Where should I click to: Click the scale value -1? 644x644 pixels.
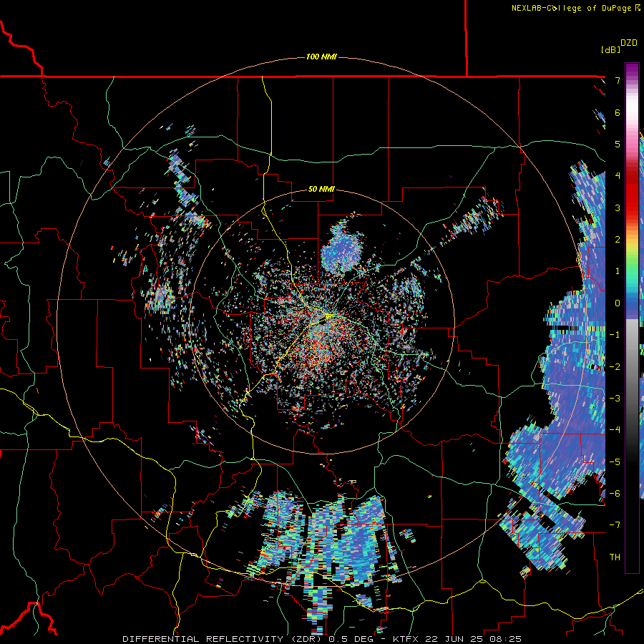coord(615,335)
